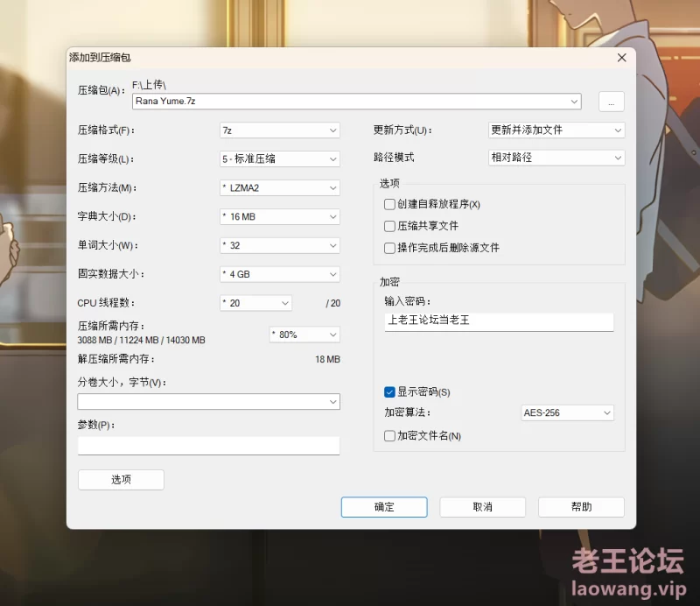Open the 压缩格式 7z dropdown
The height and width of the screenshot is (606, 700).
coord(280,130)
